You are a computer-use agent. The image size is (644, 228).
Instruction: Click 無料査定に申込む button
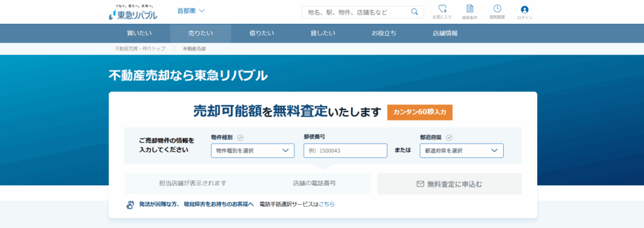(x=449, y=184)
